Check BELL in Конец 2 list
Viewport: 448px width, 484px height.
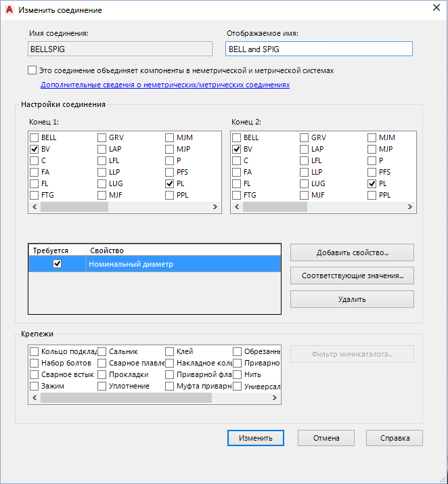pyautogui.click(x=237, y=137)
